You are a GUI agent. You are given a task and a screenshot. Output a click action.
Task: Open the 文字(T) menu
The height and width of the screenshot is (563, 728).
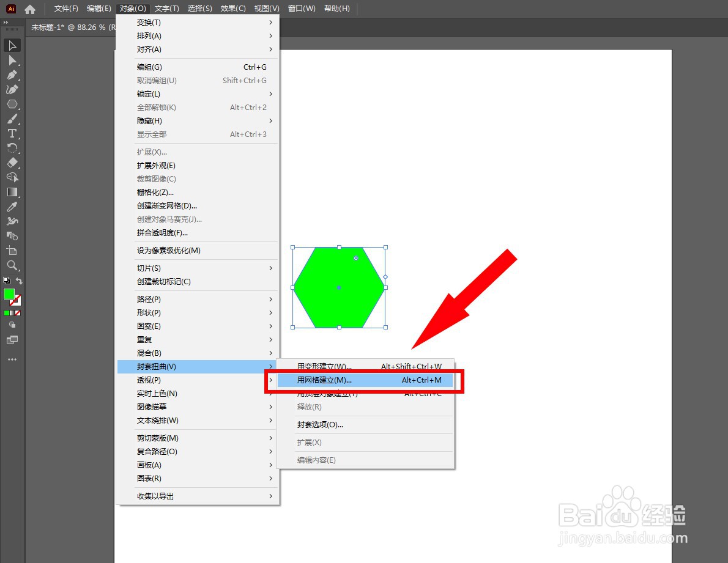pos(166,9)
